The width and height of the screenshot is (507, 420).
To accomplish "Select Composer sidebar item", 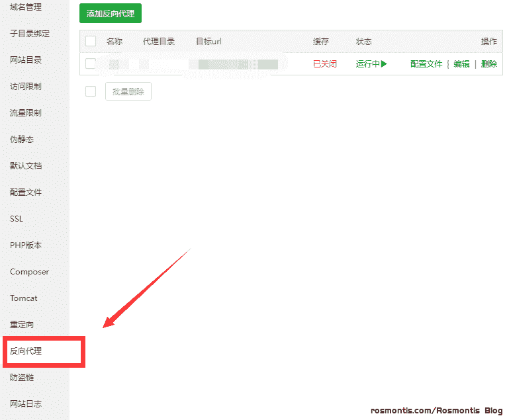I will [29, 272].
